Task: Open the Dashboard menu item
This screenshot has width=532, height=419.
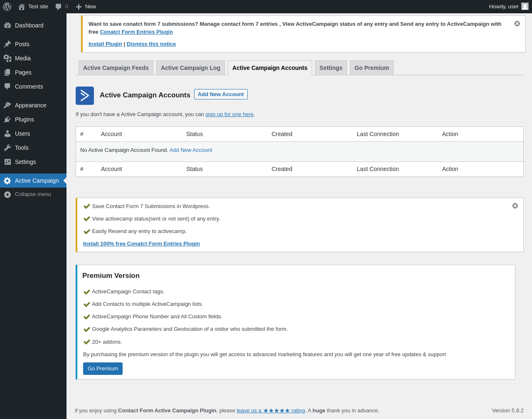Action: (x=33, y=25)
